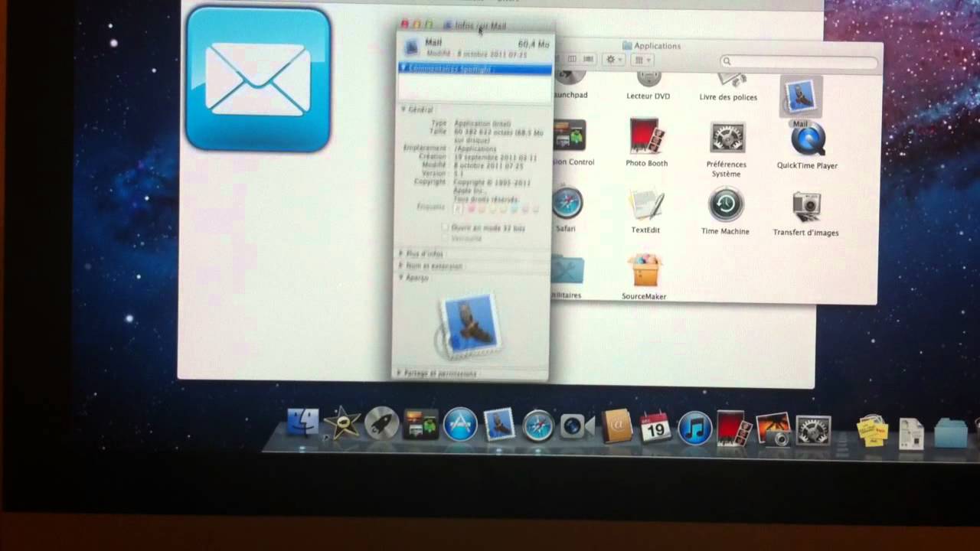This screenshot has width=980, height=551.
Task: Enable Ouvrir en mode 32 bits checkbox
Action: point(445,227)
